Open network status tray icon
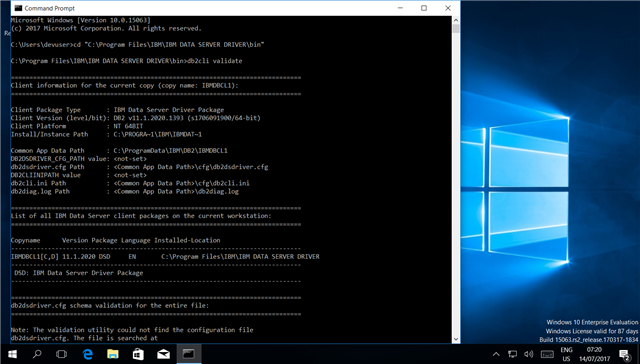The height and width of the screenshot is (364, 640). click(x=512, y=354)
